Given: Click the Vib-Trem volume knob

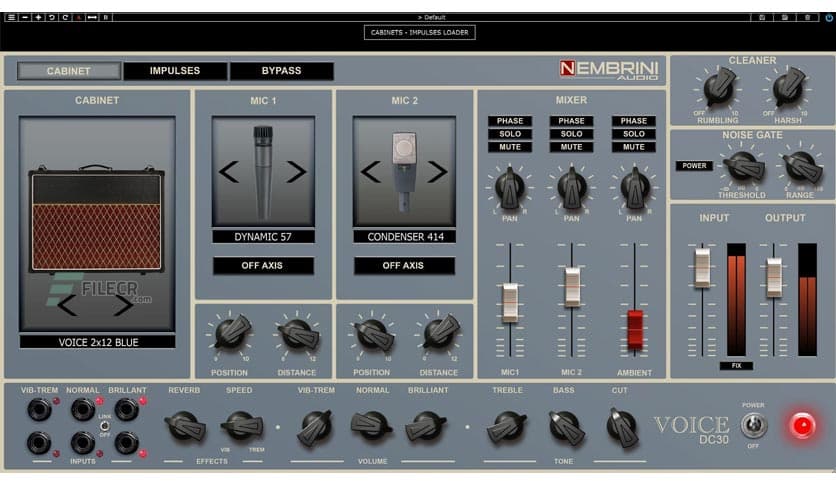Looking at the screenshot, I should 316,427.
